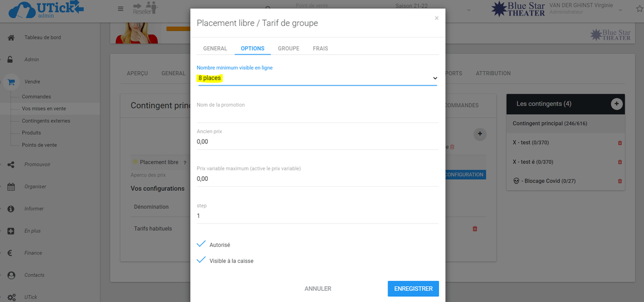
Task: Click the Tableau de bord home icon
Action: pos(11,37)
